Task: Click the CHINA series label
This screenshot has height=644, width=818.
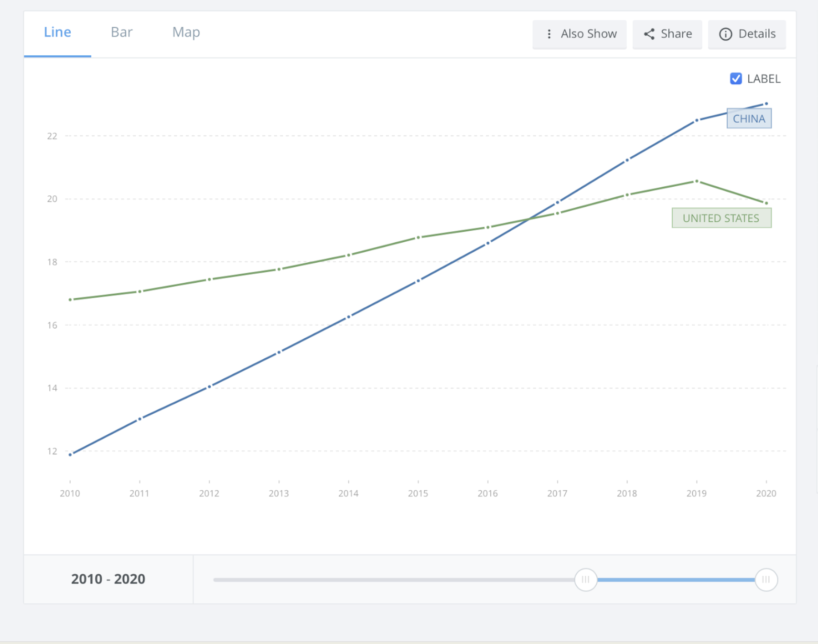Action: [749, 118]
